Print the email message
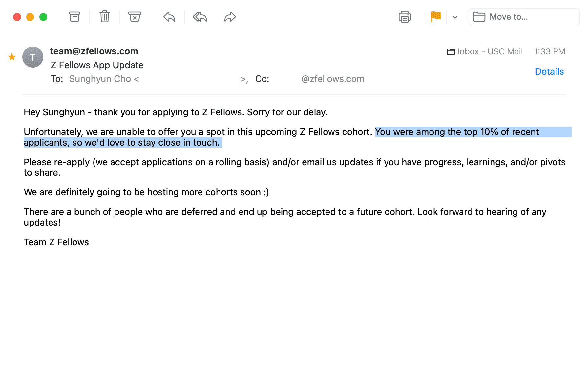588x375 pixels. coord(405,17)
